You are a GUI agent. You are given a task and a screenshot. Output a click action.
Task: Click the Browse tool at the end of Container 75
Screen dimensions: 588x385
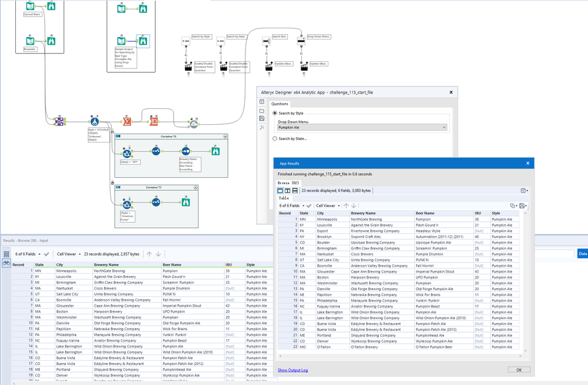coord(186,202)
